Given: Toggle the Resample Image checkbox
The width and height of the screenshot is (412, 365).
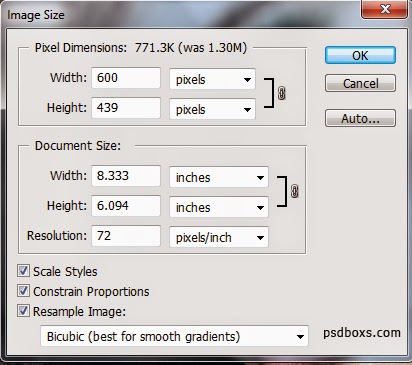Looking at the screenshot, I should [23, 311].
